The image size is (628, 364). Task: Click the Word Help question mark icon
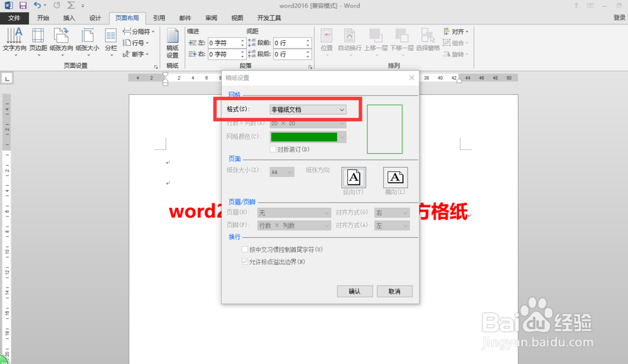576,6
